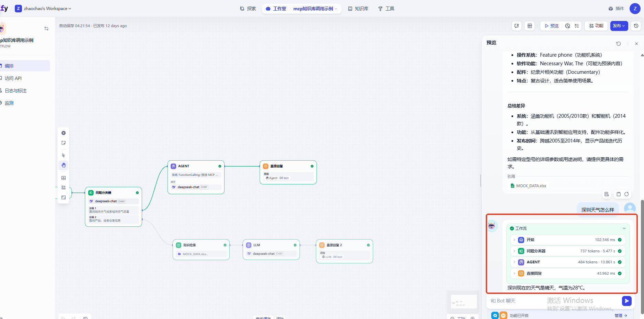
Task: Expand the AGENT step in workflow log
Action: [514, 262]
